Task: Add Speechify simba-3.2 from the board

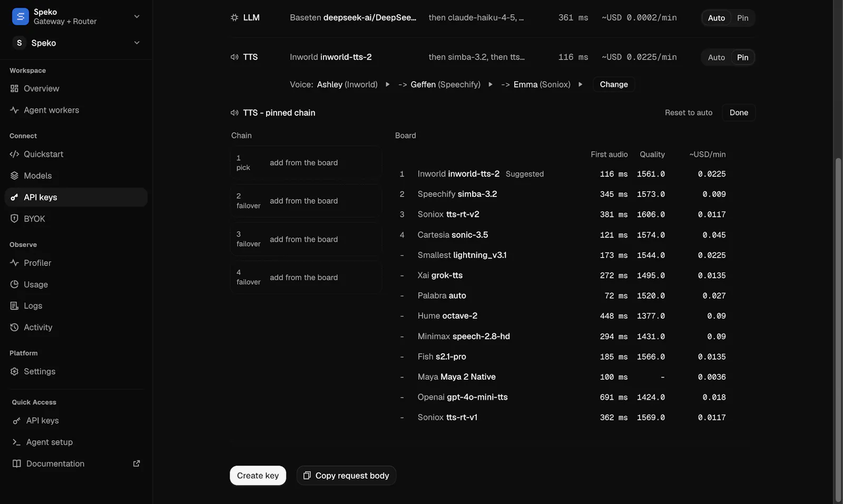Action: tap(563, 194)
